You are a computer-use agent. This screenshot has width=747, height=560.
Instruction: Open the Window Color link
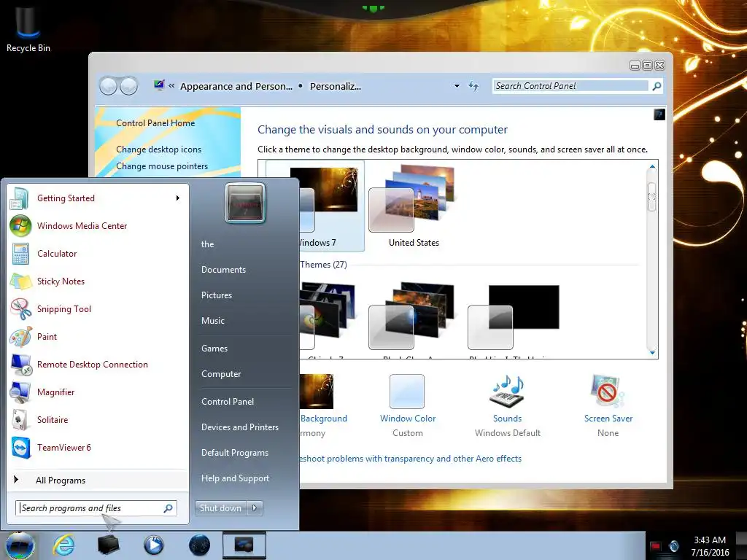tap(407, 419)
